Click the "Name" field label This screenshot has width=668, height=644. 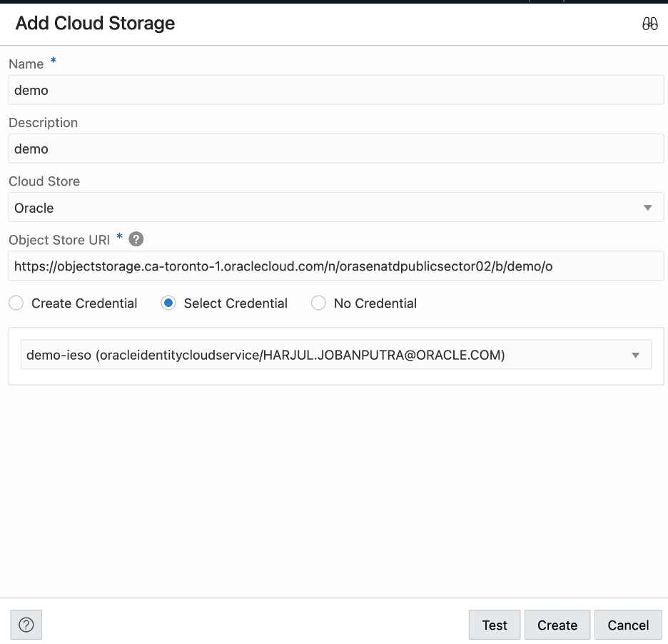26,64
